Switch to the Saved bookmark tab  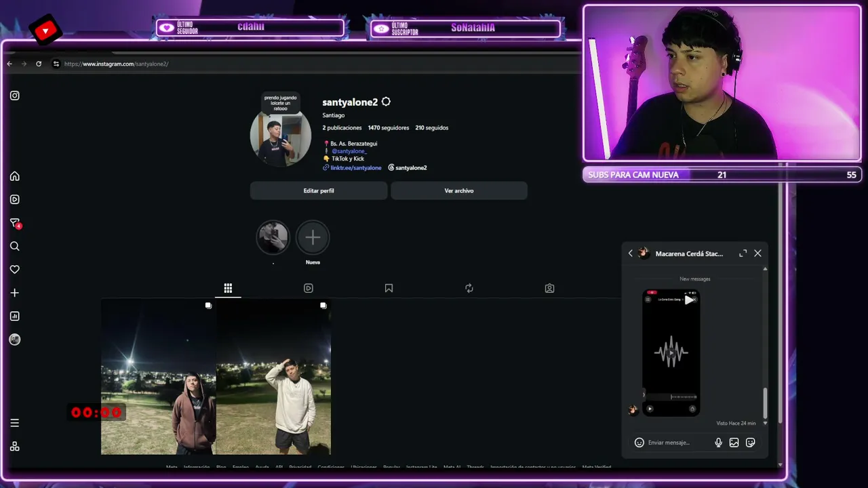coord(389,288)
